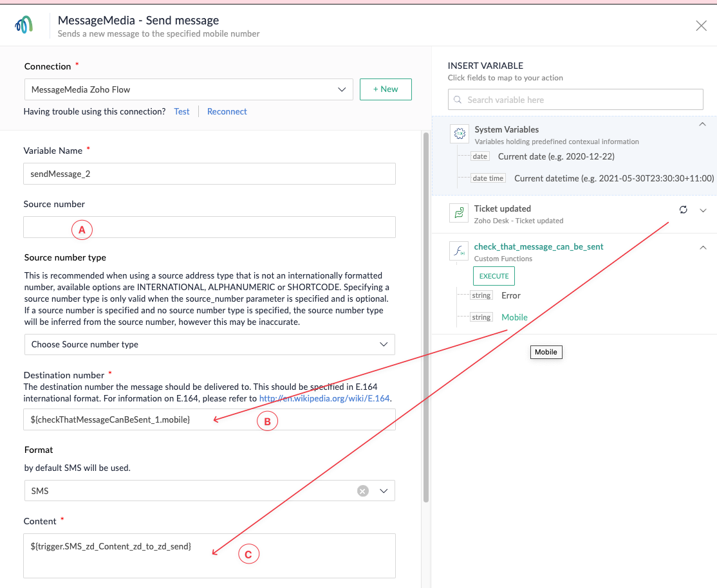This screenshot has height=588, width=717.
Task: Click the Destination number input field
Action: point(209,419)
